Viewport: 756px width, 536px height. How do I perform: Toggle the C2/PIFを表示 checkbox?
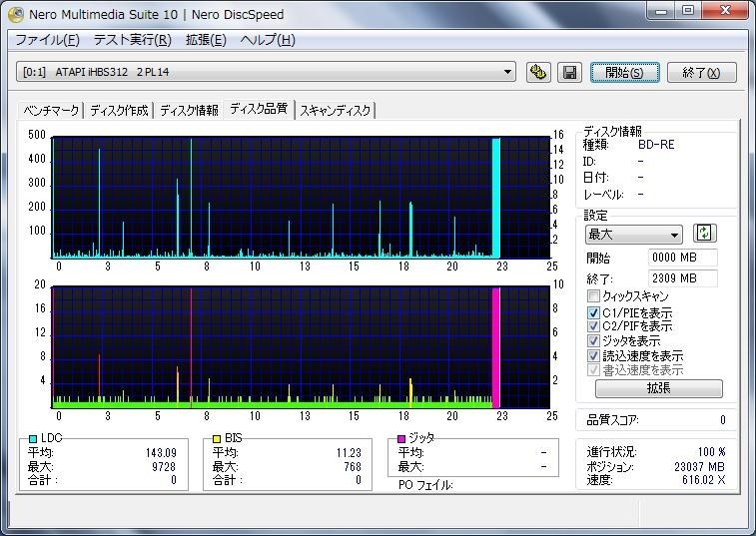(593, 326)
